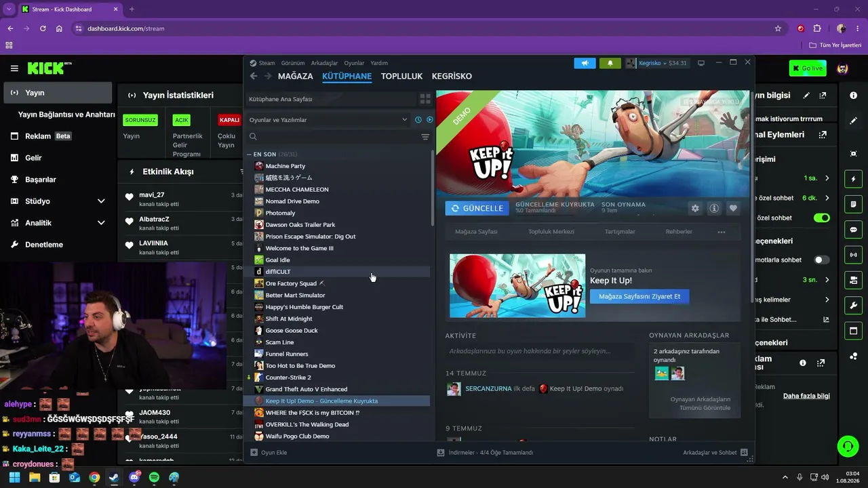Open the Kick sidebar hamburger menu

(14, 68)
